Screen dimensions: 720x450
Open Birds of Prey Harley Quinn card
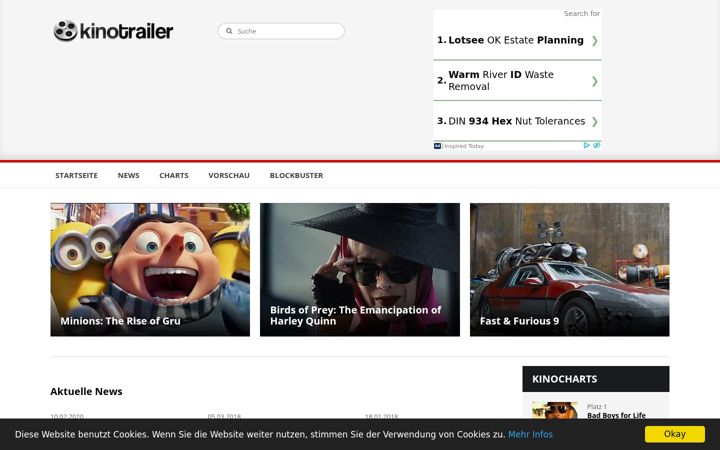(x=360, y=270)
